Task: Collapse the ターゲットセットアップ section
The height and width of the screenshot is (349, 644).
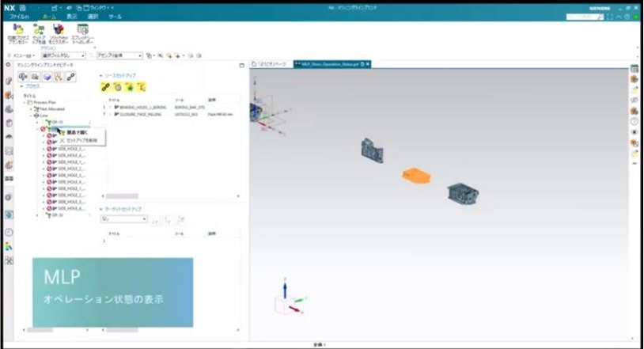Action: pos(101,209)
